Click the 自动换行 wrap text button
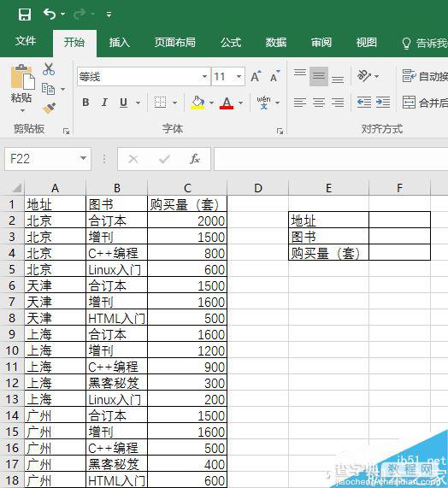448x488 pixels. [x=425, y=76]
